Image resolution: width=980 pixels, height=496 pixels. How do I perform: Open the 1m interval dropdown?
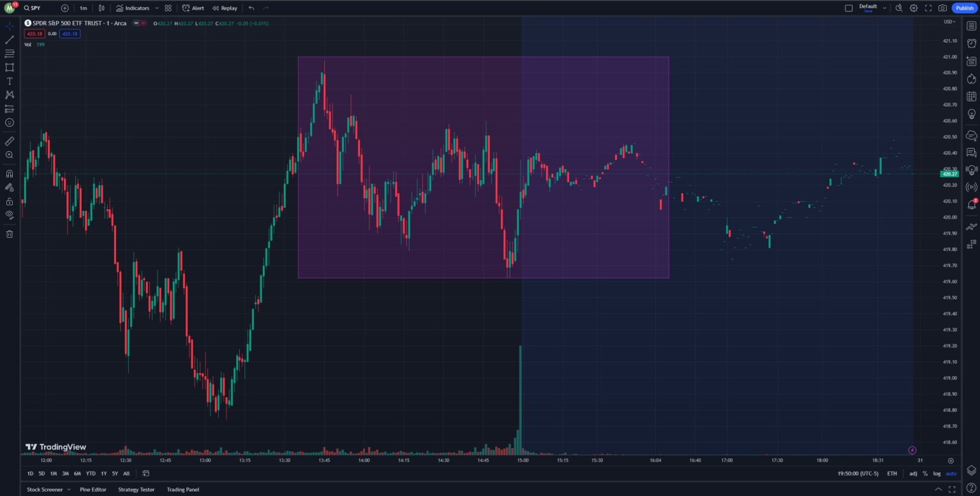coord(83,8)
